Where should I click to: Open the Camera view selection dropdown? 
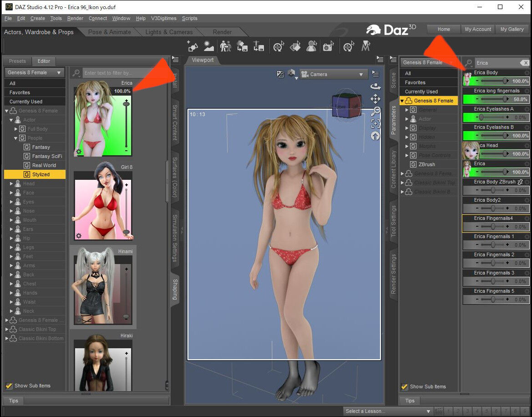(x=334, y=74)
